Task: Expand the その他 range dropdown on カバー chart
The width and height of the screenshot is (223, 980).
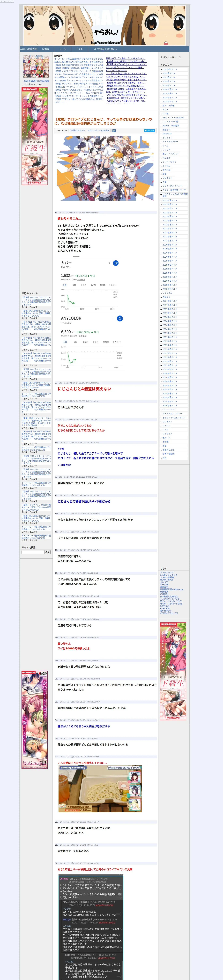Action: click(113, 285)
